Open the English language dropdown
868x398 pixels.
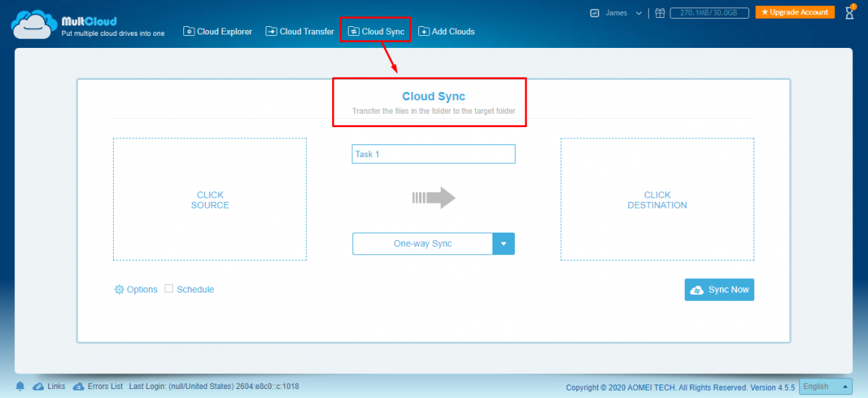[827, 386]
